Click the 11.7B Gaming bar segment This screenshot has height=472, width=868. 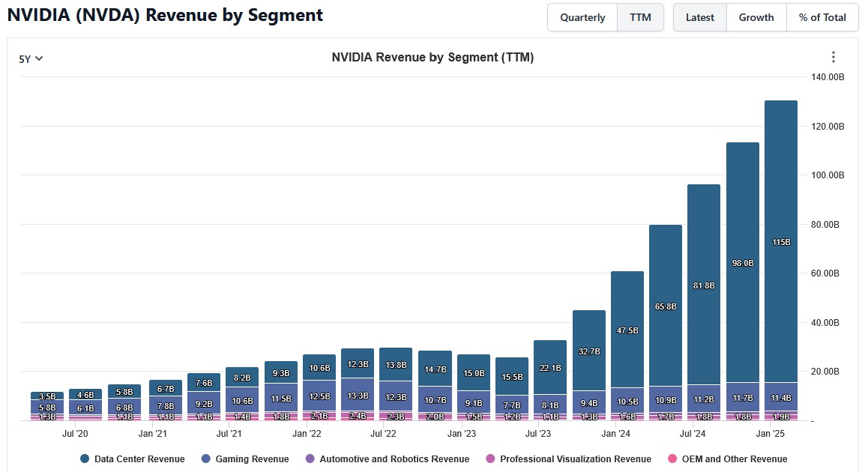click(x=743, y=397)
